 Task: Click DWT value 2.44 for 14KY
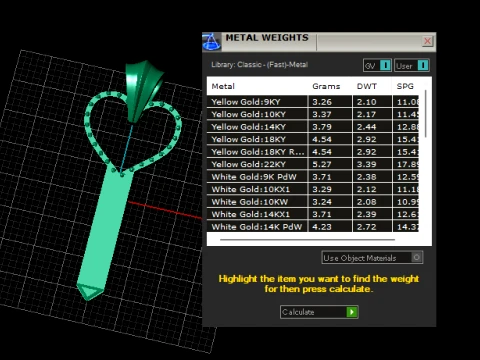point(366,127)
